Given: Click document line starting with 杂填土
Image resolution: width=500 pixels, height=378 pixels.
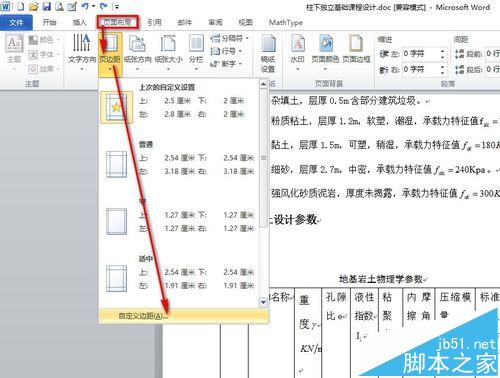Looking at the screenshot, I should click(x=346, y=100).
